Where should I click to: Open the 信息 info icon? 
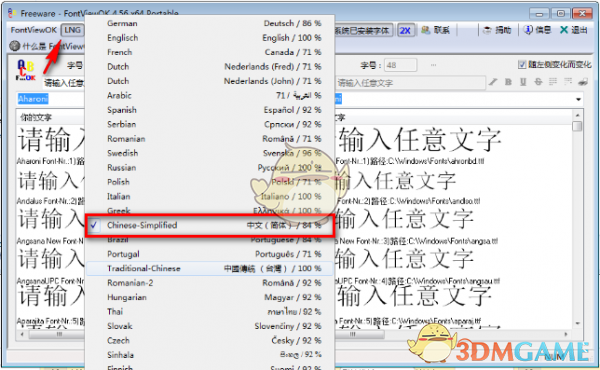(528, 30)
